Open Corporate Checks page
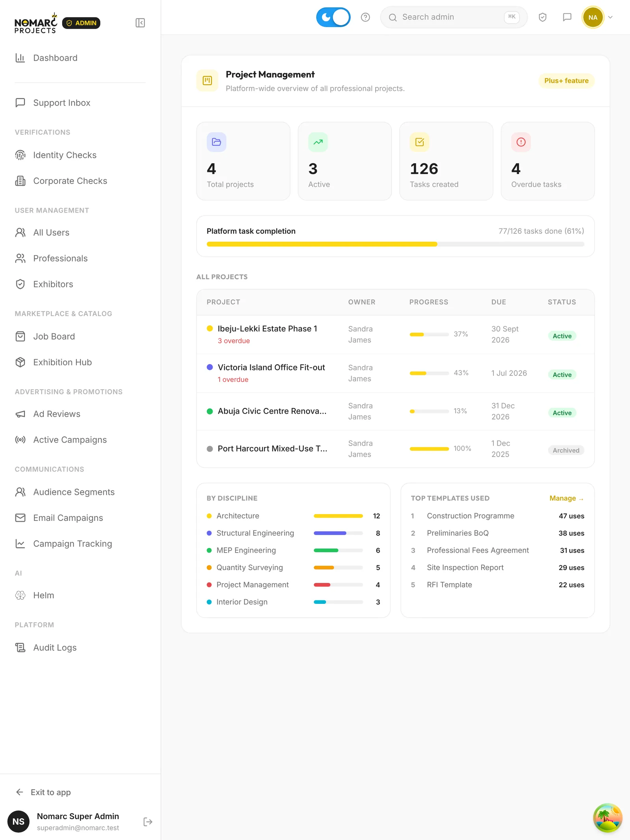Screen dimensions: 630x840 point(80,181)
